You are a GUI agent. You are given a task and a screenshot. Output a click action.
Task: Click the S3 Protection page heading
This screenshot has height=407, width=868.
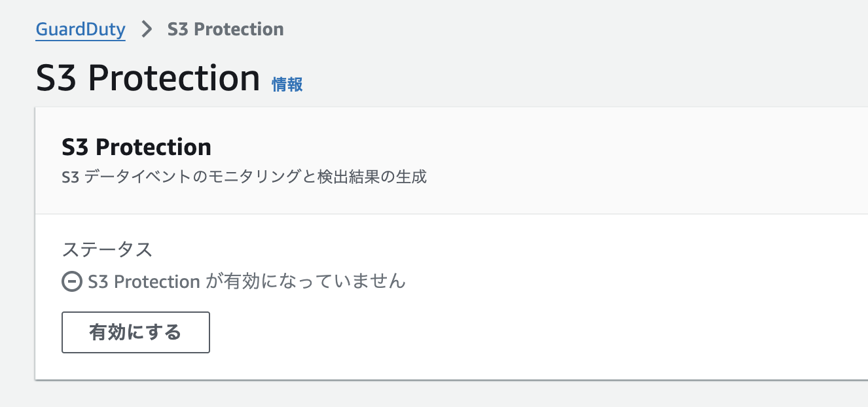coord(147,77)
